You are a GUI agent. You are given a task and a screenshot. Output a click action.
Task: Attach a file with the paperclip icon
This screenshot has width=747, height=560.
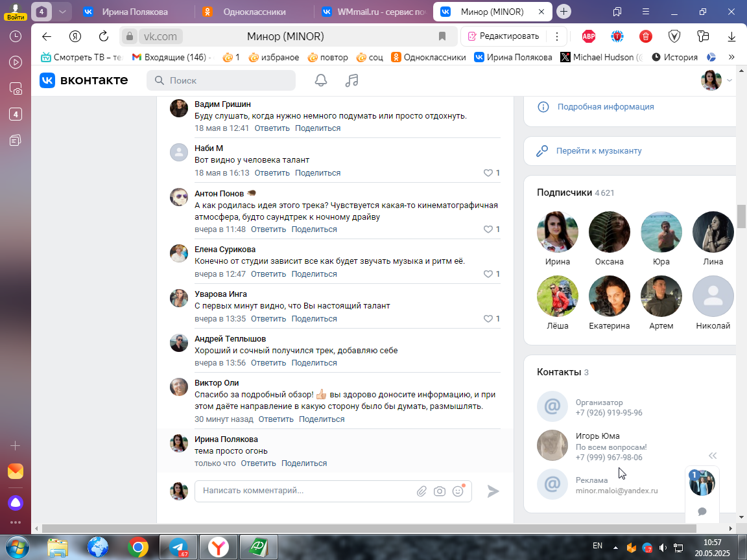[x=421, y=491]
